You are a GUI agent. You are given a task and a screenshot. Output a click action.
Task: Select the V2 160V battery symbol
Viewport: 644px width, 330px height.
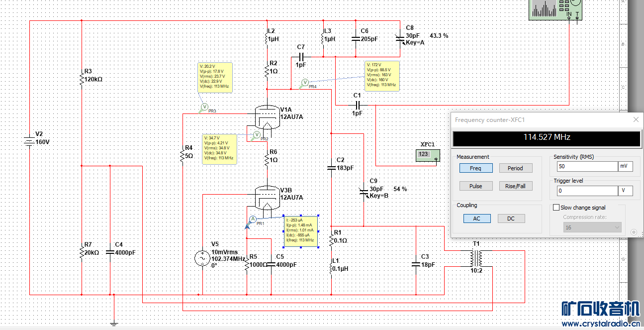click(30, 142)
